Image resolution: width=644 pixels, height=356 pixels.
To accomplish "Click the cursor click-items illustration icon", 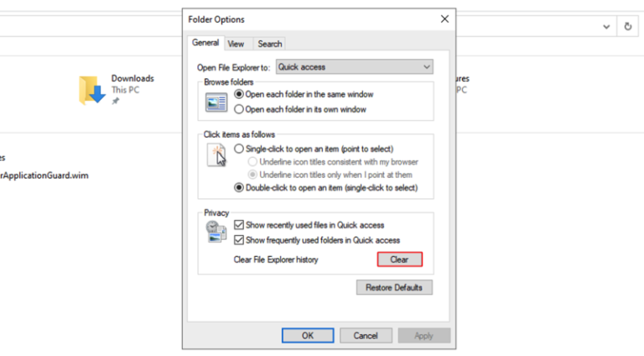I will point(217,157).
